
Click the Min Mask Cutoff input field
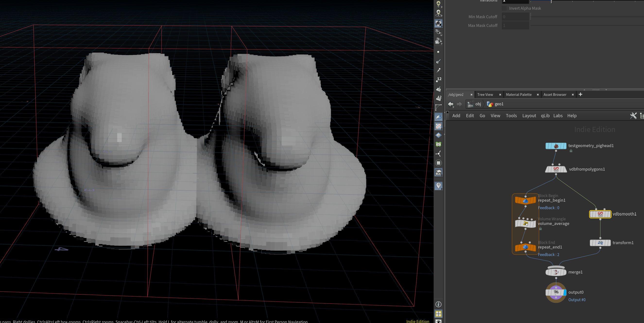click(x=515, y=17)
